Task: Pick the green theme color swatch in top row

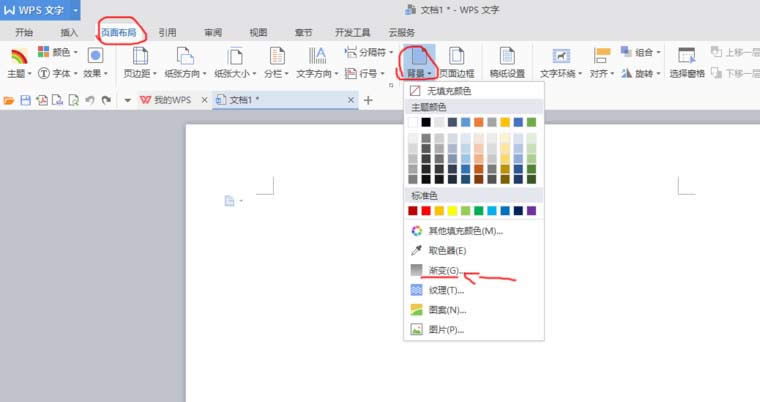Action: (x=531, y=122)
